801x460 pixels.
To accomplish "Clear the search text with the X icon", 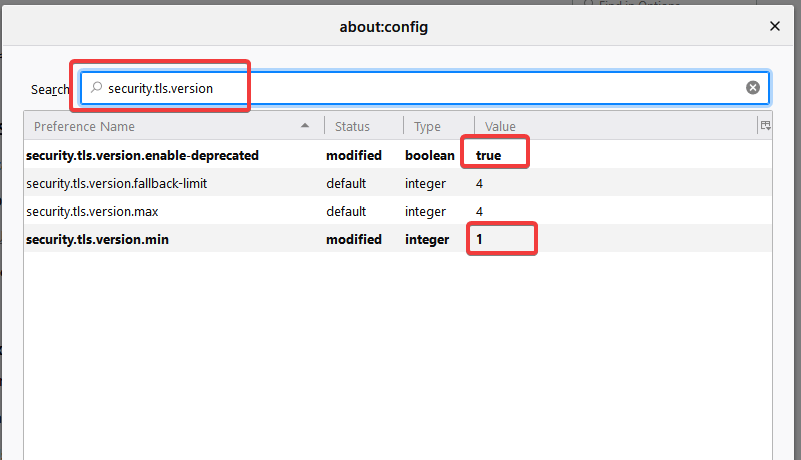I will point(753,88).
